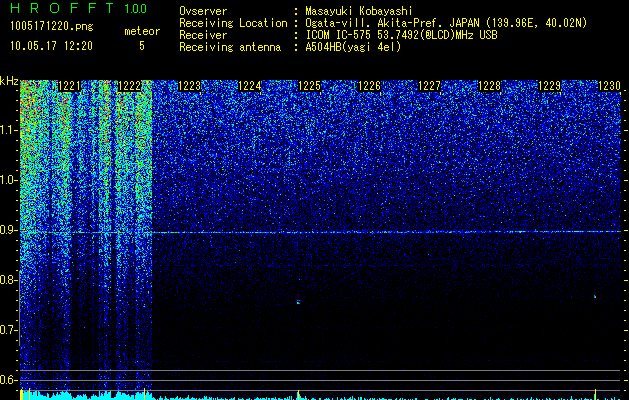Click the meteor echo dot near 1230
This screenshot has height=400, width=629.
click(595, 296)
